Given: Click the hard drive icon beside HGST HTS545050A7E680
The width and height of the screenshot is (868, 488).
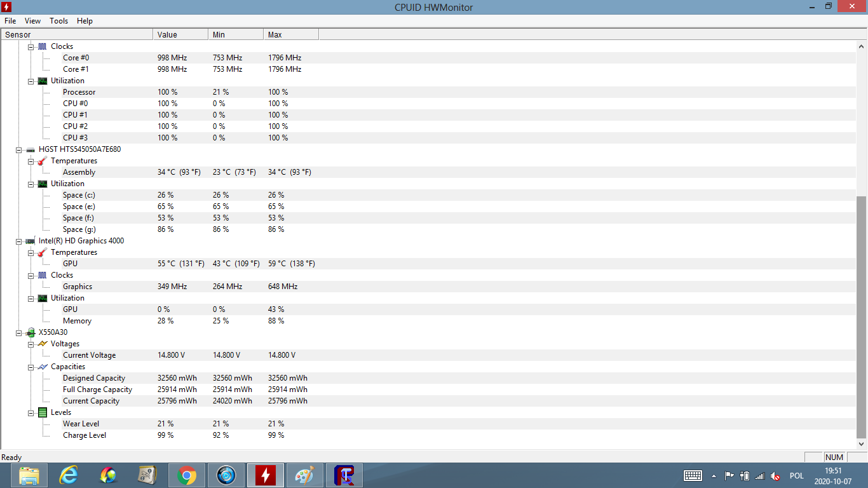Looking at the screenshot, I should (30, 149).
